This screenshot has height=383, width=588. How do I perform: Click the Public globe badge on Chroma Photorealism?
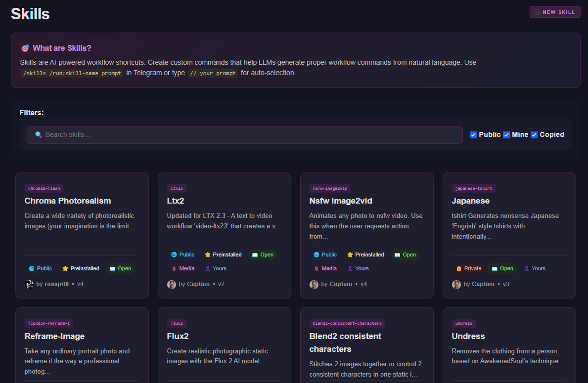(x=40, y=268)
